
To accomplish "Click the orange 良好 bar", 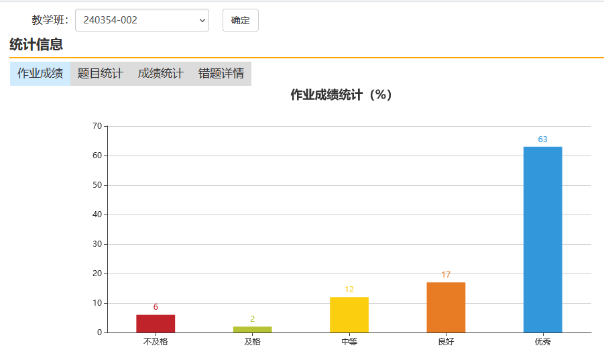I will (x=446, y=308).
